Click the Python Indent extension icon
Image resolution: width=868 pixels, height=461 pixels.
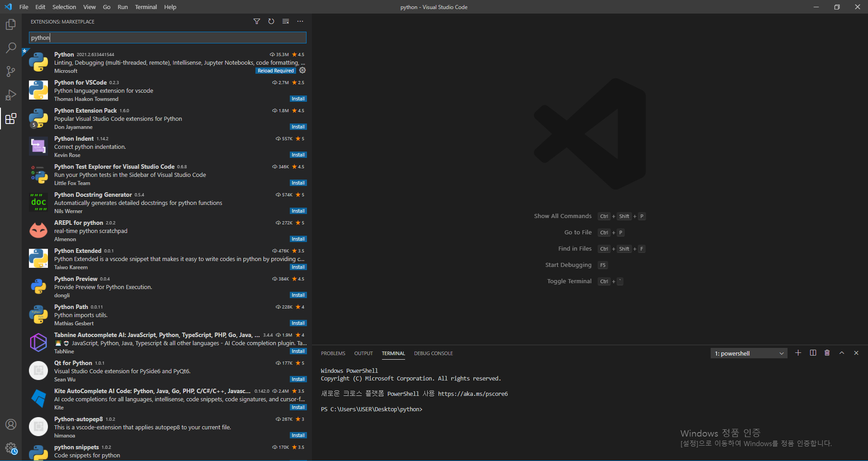38,146
